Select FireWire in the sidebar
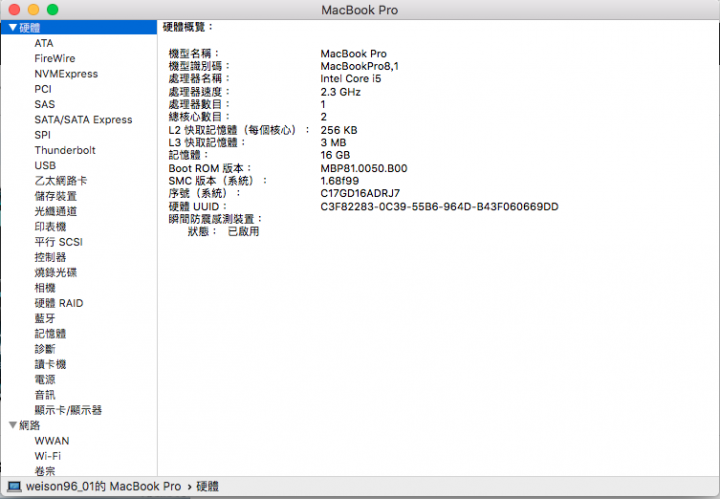 (x=55, y=58)
